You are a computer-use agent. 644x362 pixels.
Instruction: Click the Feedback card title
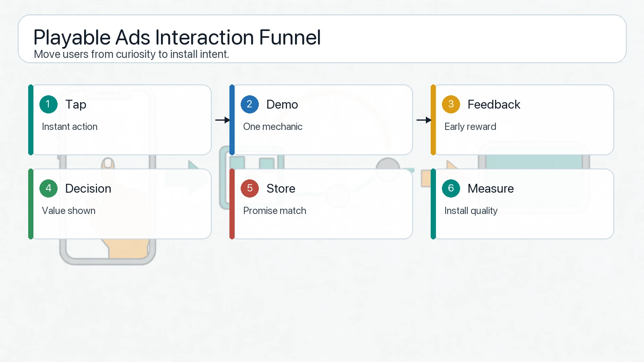494,105
